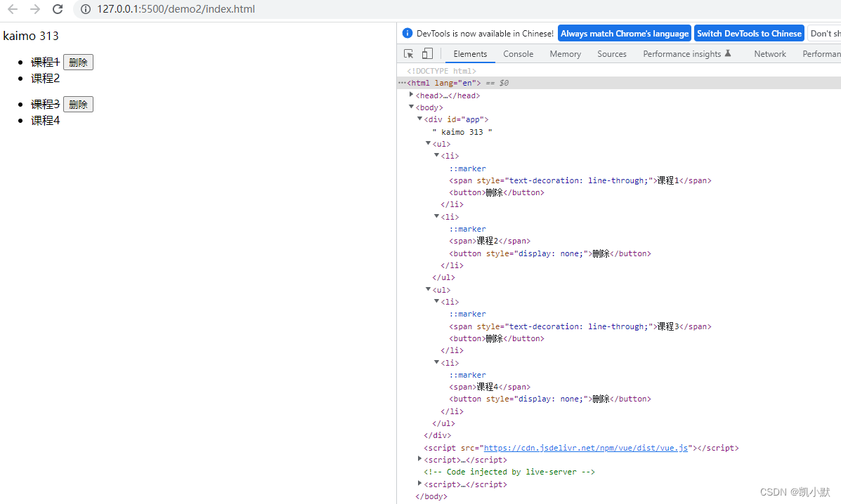Click the 课程1 strikethrough text on page

click(45, 62)
